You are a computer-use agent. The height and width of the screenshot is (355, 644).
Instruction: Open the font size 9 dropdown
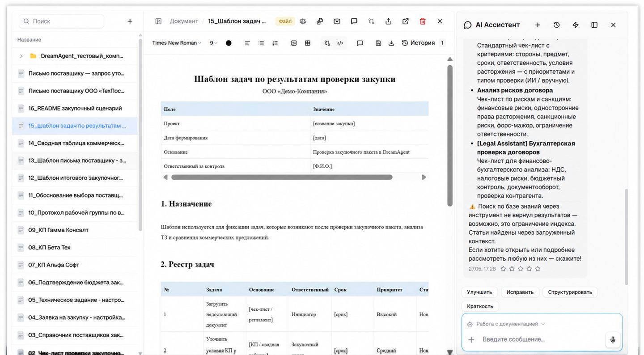pyautogui.click(x=213, y=43)
